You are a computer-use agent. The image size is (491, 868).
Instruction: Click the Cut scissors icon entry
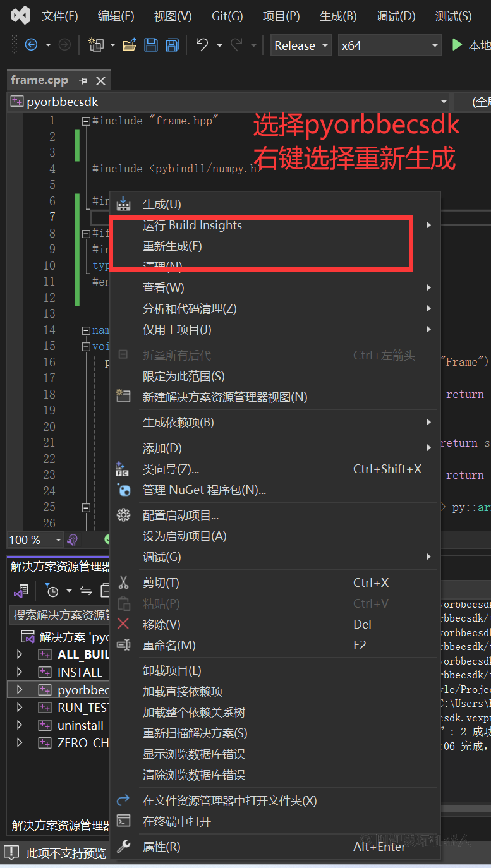pos(123,582)
